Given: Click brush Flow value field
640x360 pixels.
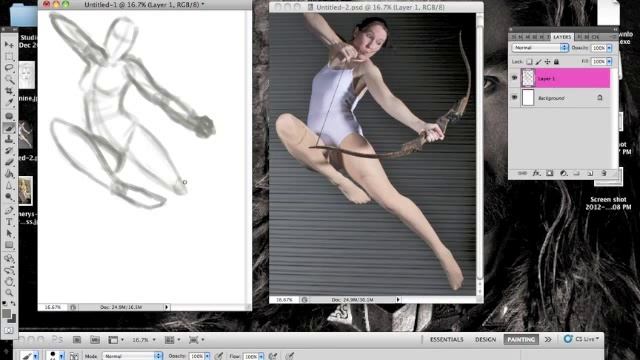Looking at the screenshot, I should [x=251, y=356].
